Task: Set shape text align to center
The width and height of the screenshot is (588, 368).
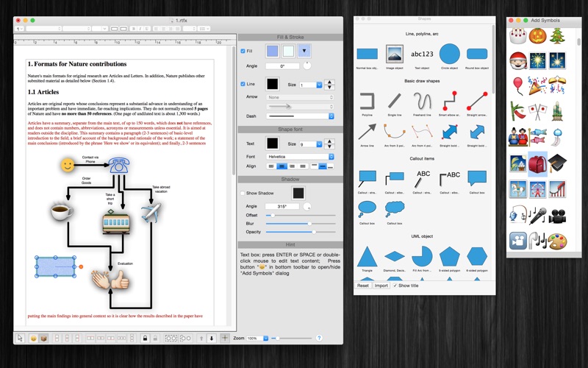Action: pos(282,166)
